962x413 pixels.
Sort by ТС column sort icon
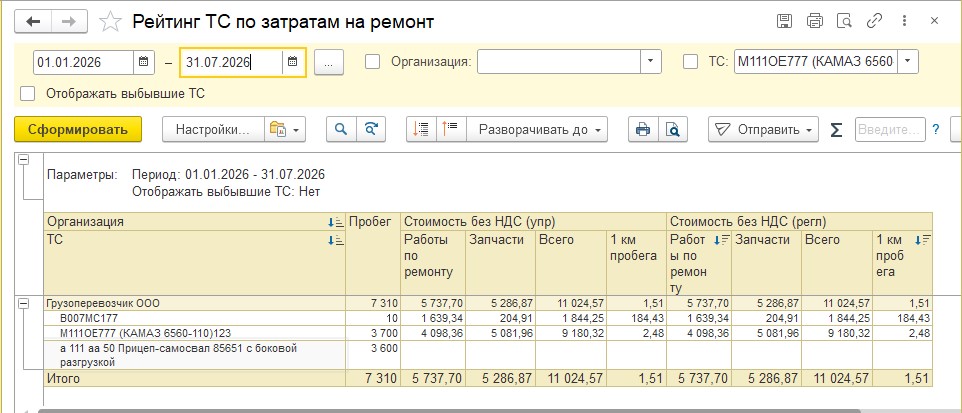click(x=336, y=241)
